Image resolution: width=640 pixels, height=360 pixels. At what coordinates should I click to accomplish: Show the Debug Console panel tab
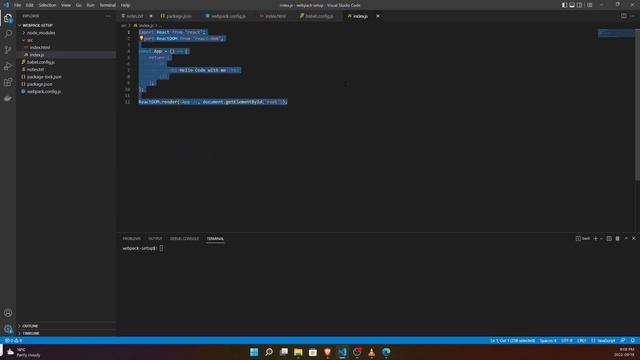coord(184,239)
